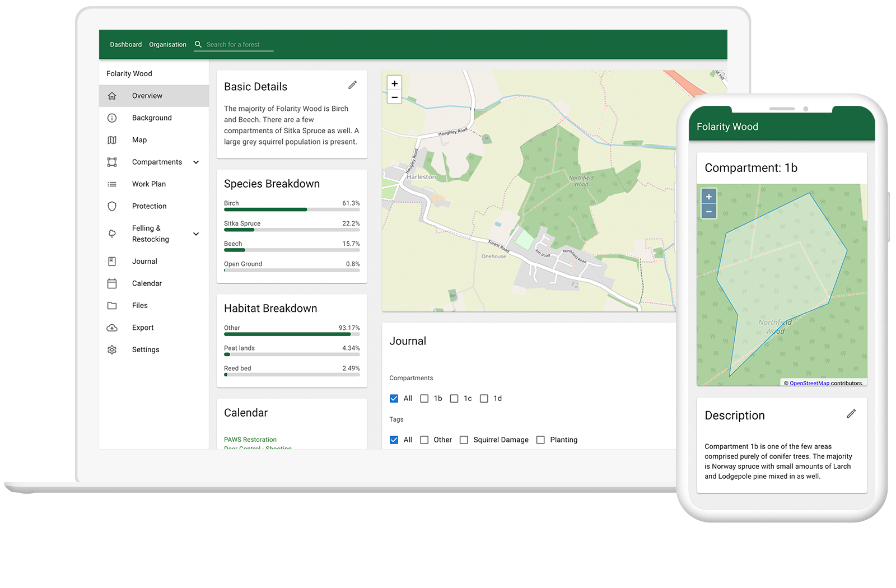Open the Dashboard menu item
Viewport: 896px width, 588px height.
pos(125,44)
